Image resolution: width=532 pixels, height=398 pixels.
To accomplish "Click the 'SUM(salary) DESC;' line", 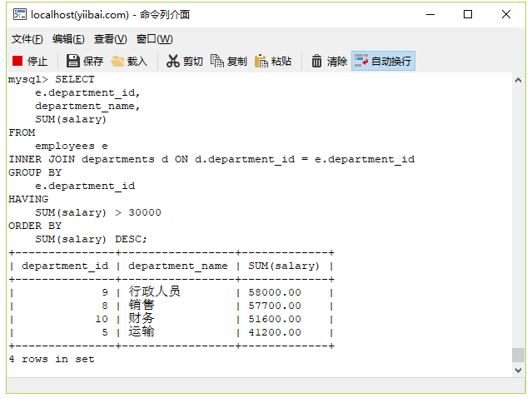I will [91, 240].
